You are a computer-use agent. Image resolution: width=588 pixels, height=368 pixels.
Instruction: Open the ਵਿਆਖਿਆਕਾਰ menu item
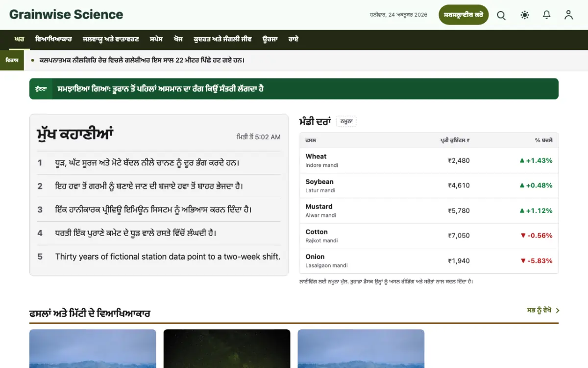[53, 39]
